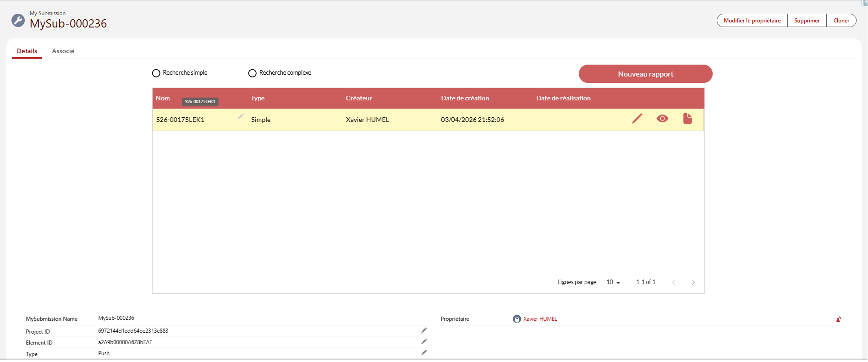Viewport: 868px width, 362px height.
Task: Click the 1-1 of 1 pagination text
Action: pyautogui.click(x=646, y=282)
